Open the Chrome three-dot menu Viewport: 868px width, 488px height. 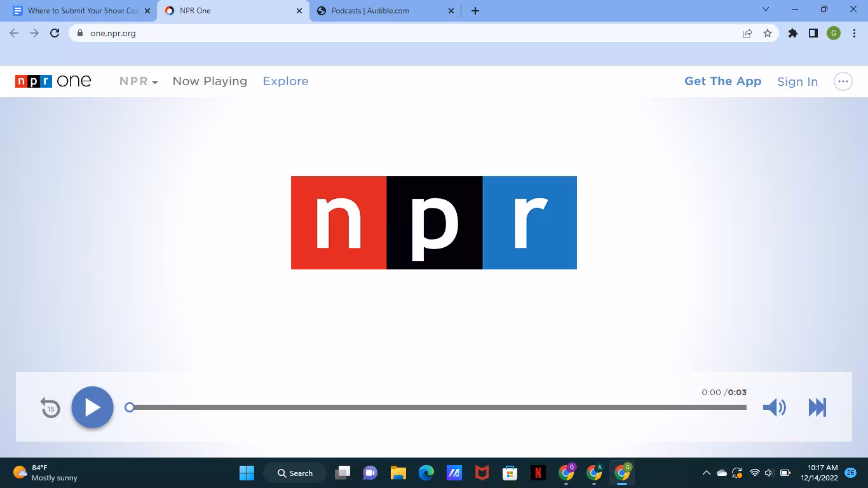[853, 34]
